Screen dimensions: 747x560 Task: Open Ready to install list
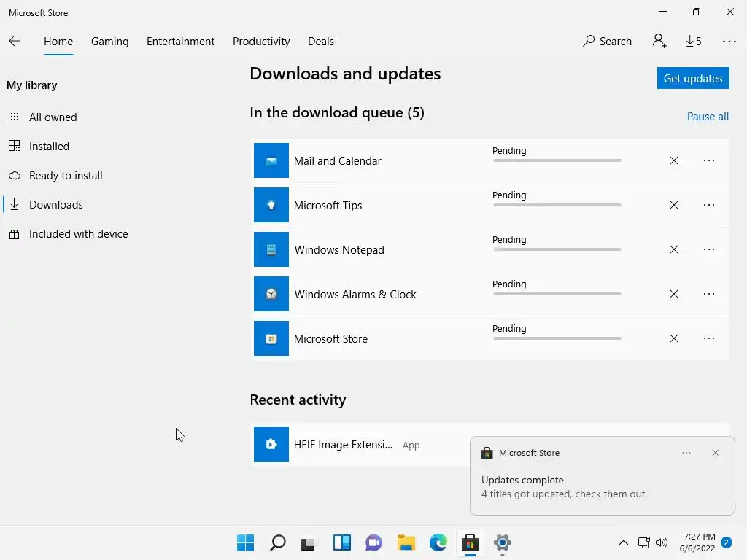click(x=66, y=176)
